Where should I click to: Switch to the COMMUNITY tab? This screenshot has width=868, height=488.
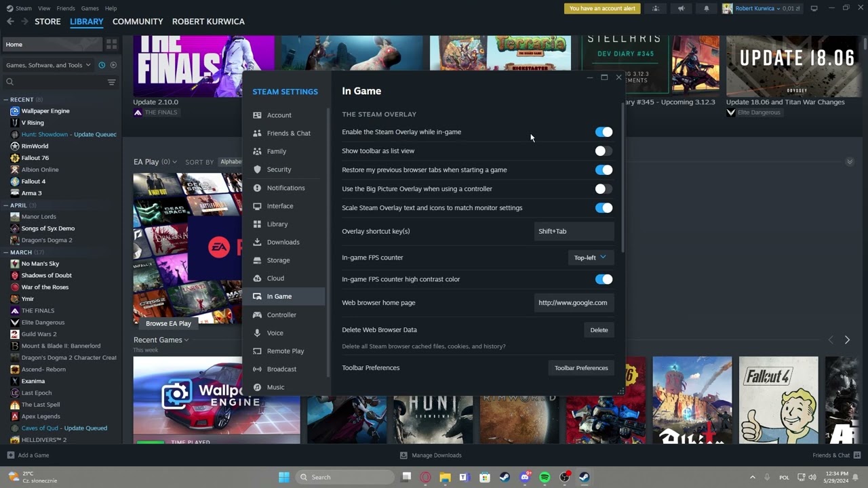138,22
